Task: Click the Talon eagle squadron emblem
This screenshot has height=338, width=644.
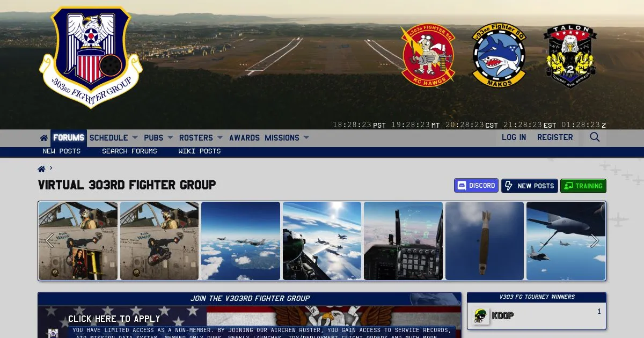Action: [x=570, y=57]
